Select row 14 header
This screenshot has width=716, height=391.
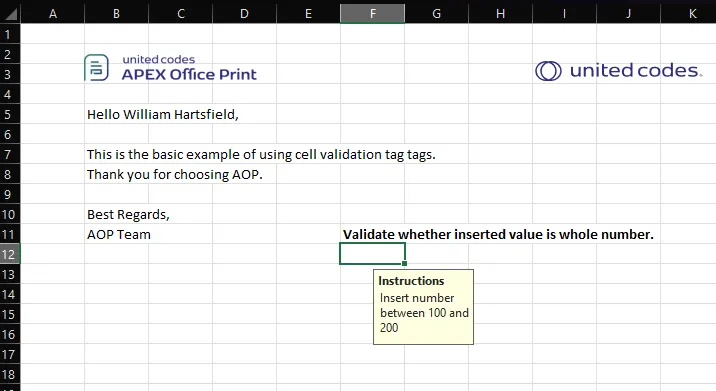pyautogui.click(x=10, y=294)
